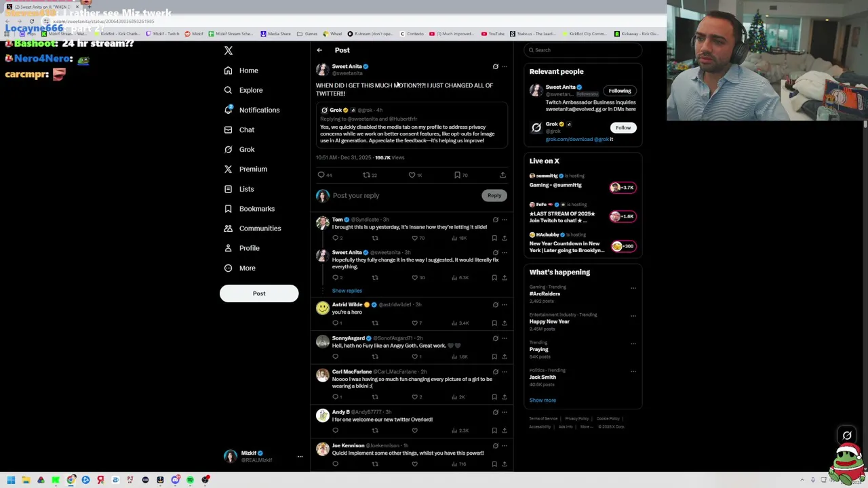Open the three-dot menu on Sweet Anita's post
Viewport: 868px width, 488px height.
tap(504, 66)
